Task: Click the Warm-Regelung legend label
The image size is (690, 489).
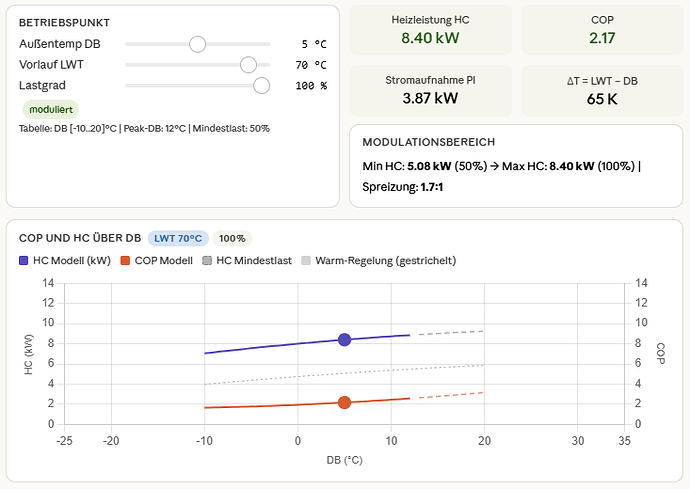Action: click(385, 261)
